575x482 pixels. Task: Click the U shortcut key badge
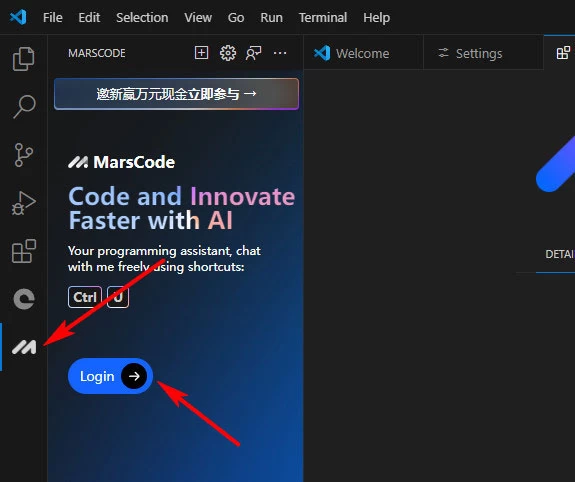[118, 297]
